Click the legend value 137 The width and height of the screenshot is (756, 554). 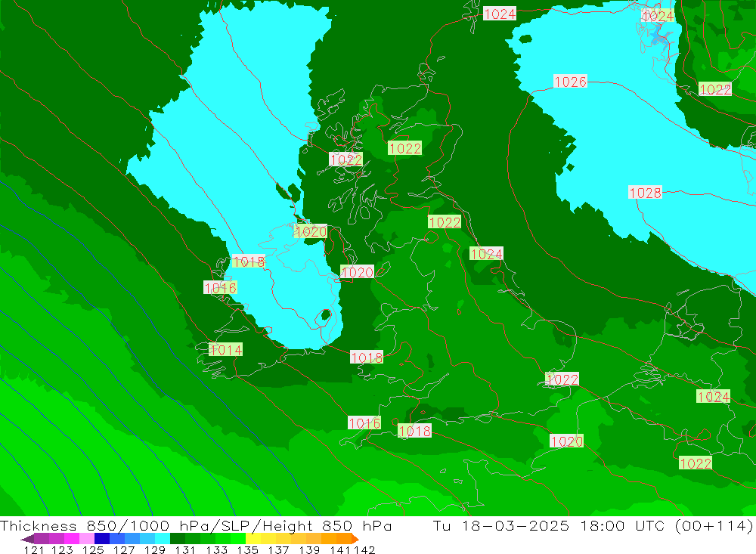[x=278, y=549]
